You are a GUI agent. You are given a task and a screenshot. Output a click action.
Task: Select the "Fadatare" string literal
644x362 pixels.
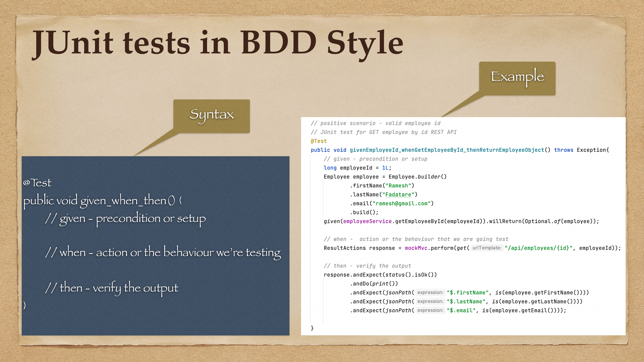(398, 195)
